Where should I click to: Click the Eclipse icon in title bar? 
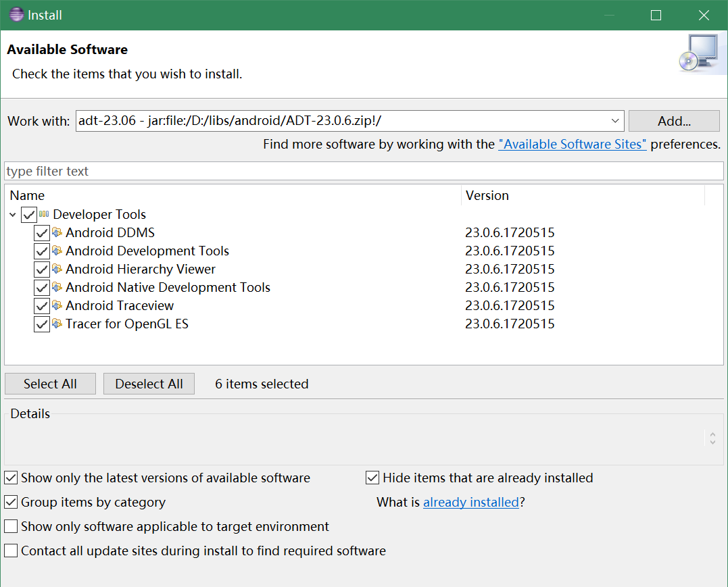pyautogui.click(x=16, y=15)
